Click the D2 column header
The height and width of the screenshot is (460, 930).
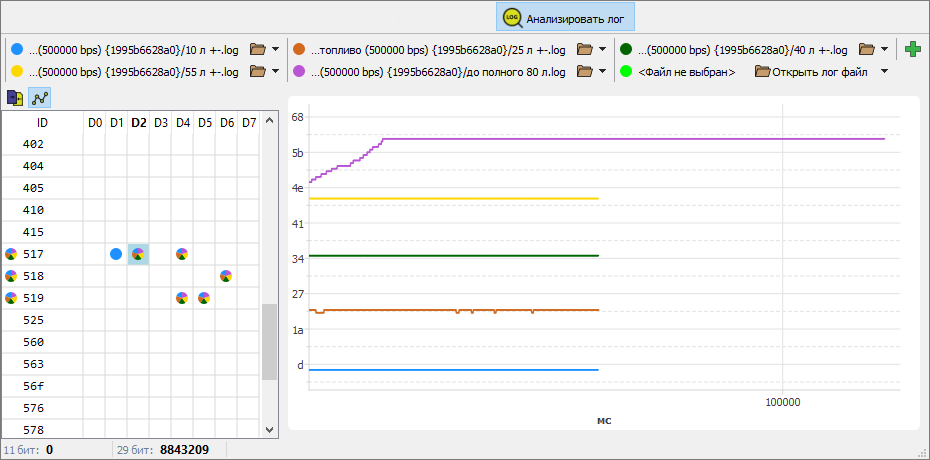(x=138, y=123)
